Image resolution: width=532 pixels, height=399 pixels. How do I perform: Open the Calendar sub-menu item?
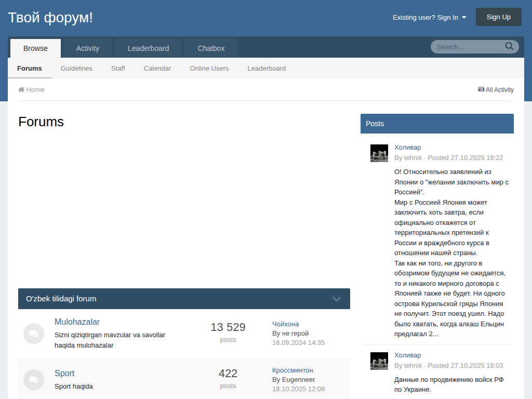[x=157, y=68]
